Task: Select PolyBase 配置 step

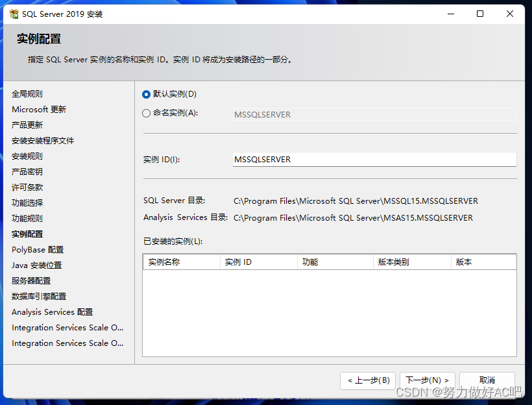Action: (38, 250)
